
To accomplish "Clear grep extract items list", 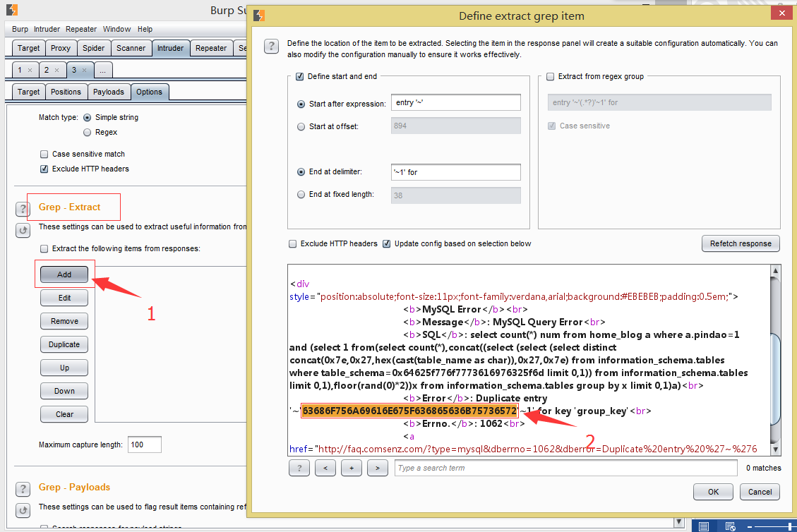I will click(x=64, y=414).
